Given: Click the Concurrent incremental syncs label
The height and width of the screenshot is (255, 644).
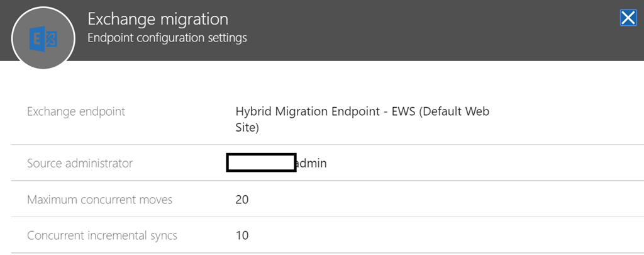Looking at the screenshot, I should pos(103,235).
